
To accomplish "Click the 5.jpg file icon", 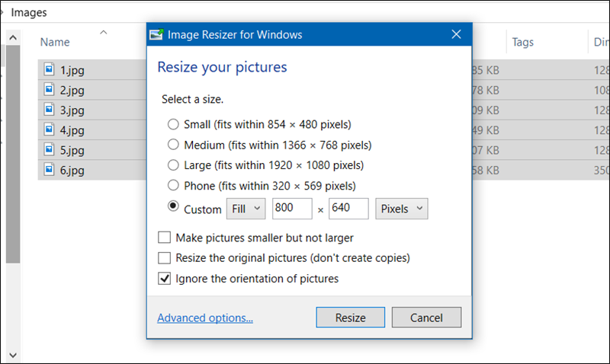I will click(x=50, y=149).
